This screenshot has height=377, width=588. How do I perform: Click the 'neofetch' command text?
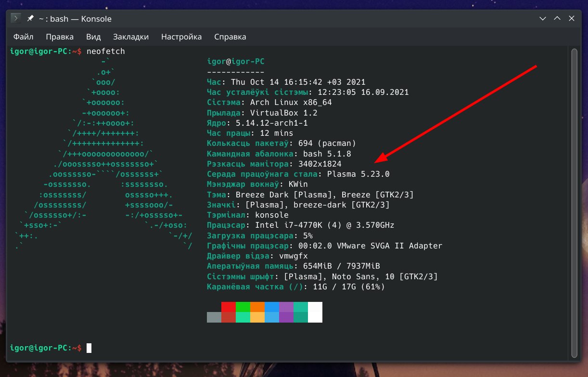[x=106, y=52]
